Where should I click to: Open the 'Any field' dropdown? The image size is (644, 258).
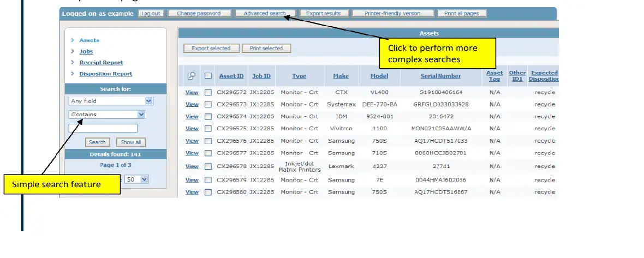point(111,101)
